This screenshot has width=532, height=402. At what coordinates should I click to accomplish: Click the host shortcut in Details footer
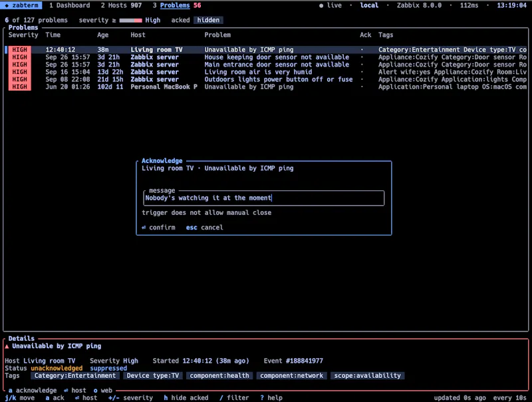pyautogui.click(x=75, y=391)
